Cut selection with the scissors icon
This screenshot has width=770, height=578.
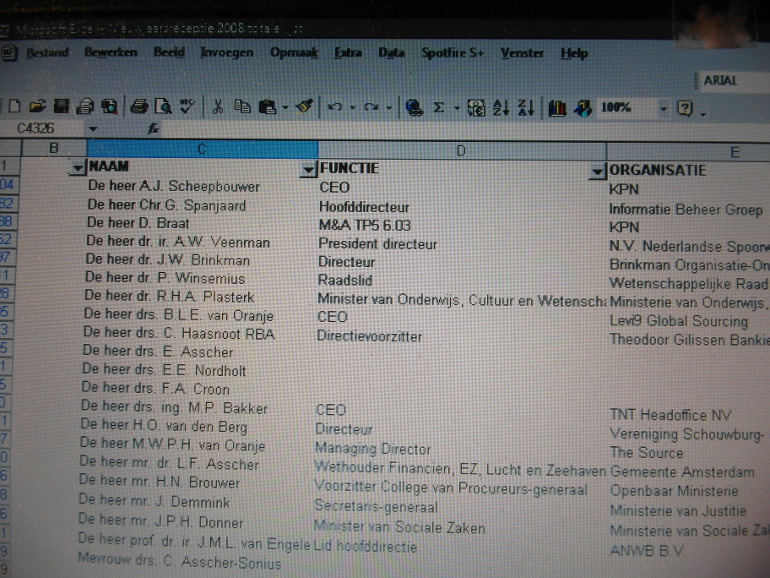pos(218,107)
